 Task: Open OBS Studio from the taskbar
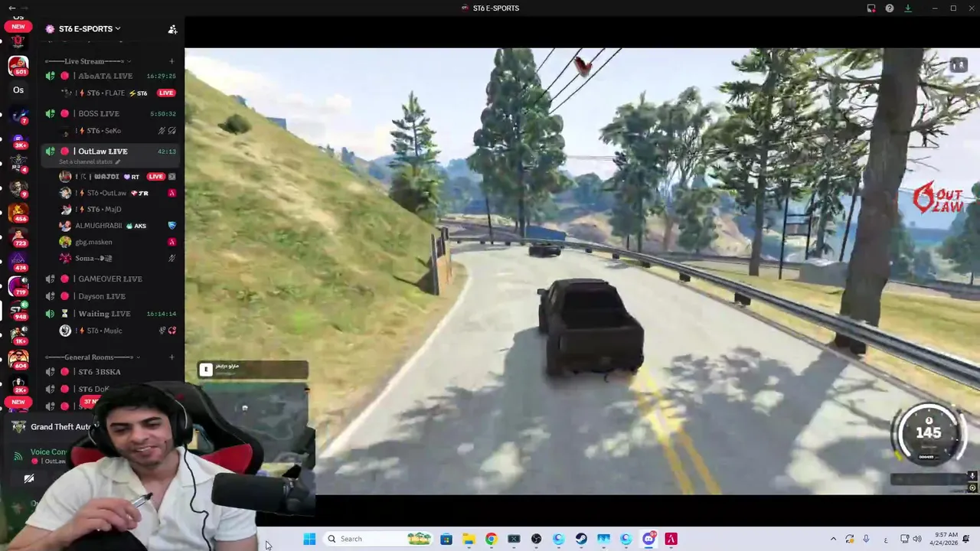[536, 539]
